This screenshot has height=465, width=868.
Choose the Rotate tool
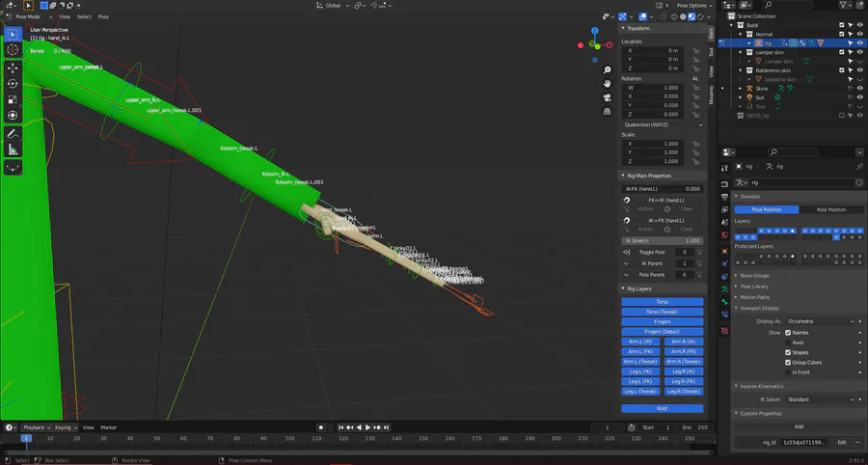coord(13,84)
